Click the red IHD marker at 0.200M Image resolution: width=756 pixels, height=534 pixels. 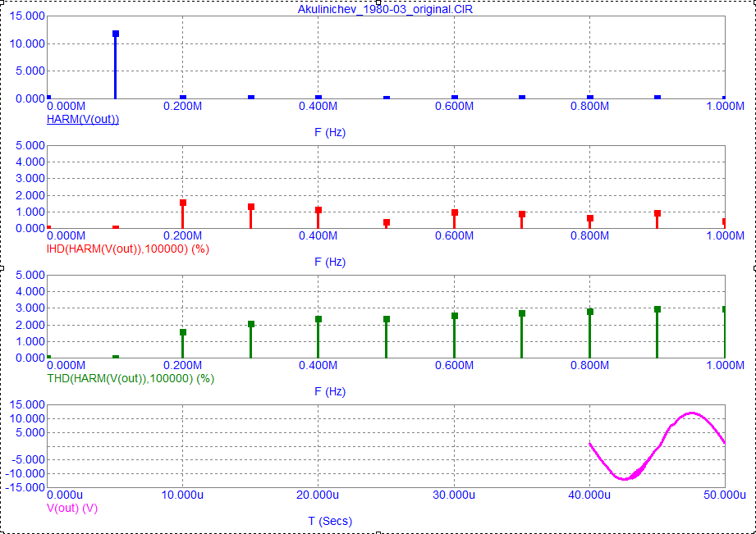[183, 203]
